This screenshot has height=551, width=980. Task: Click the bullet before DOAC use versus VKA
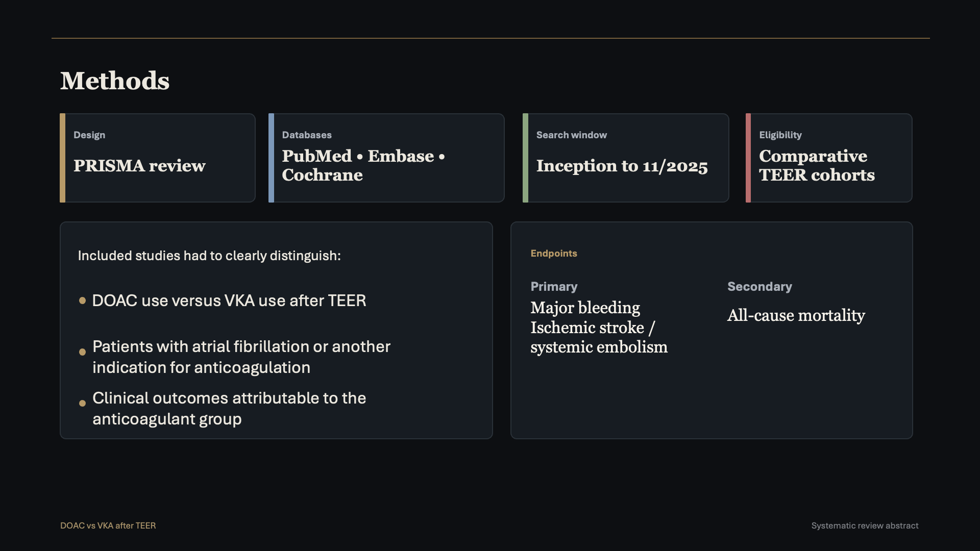coord(82,300)
